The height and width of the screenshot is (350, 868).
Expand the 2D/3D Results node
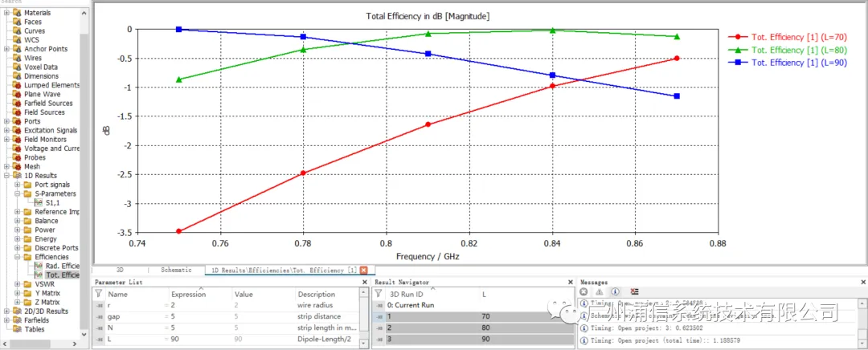(6, 311)
